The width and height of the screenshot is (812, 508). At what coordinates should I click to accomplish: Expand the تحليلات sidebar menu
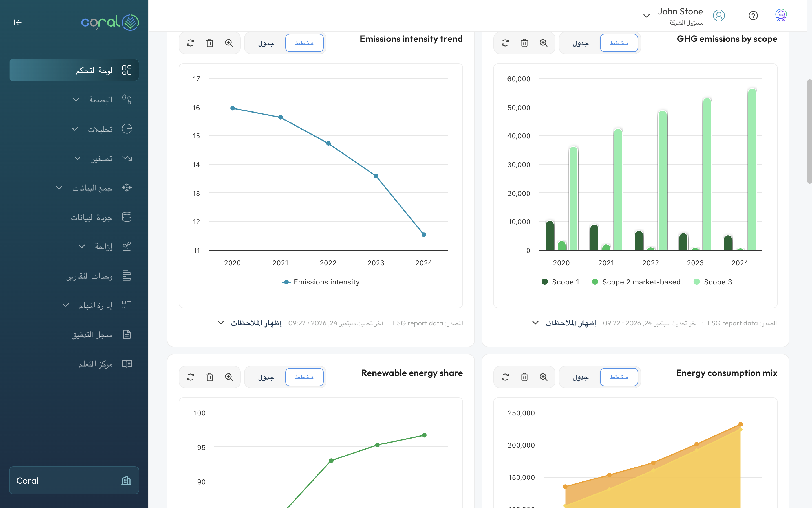pyautogui.click(x=74, y=129)
